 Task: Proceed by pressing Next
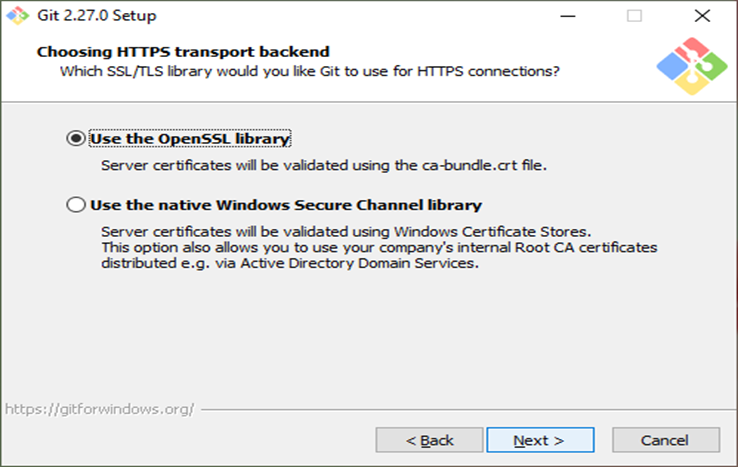click(540, 440)
